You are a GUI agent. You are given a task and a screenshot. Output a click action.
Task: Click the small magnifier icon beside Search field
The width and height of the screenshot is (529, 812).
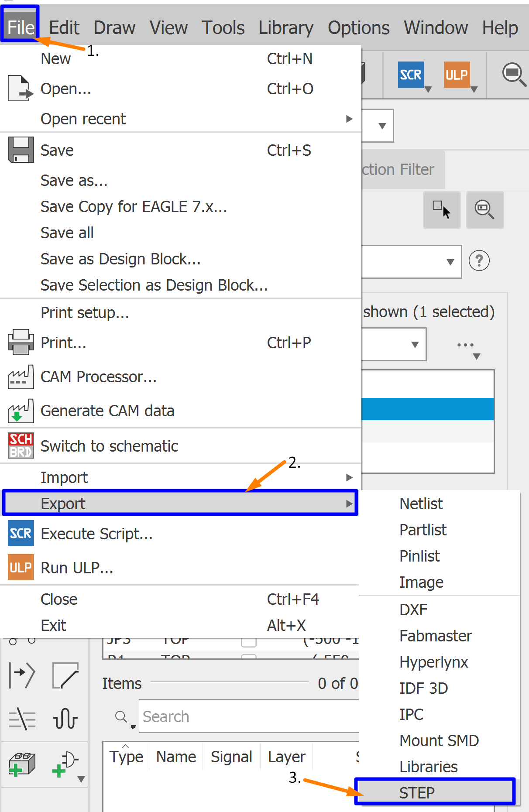pos(121,716)
